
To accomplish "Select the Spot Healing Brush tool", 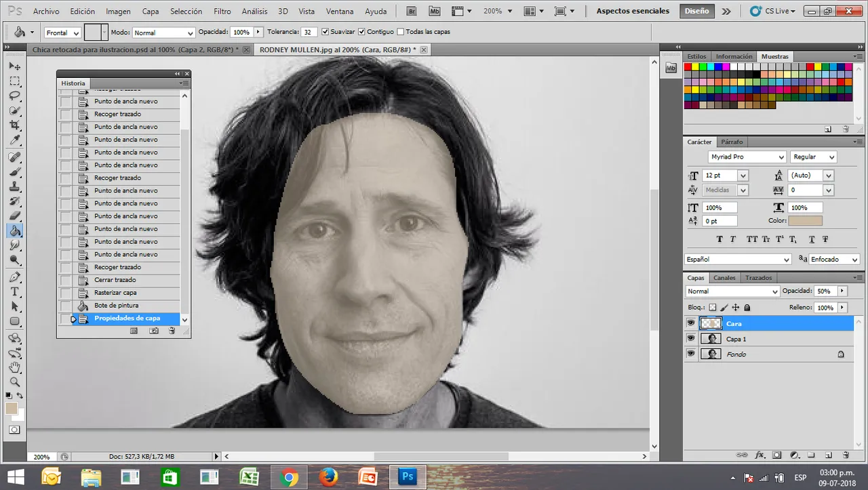I will point(15,157).
